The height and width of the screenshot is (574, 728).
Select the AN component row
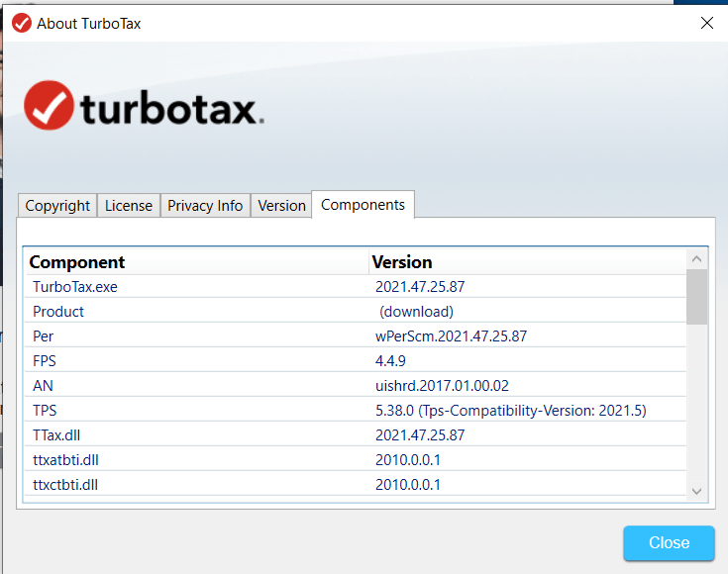pos(356,386)
